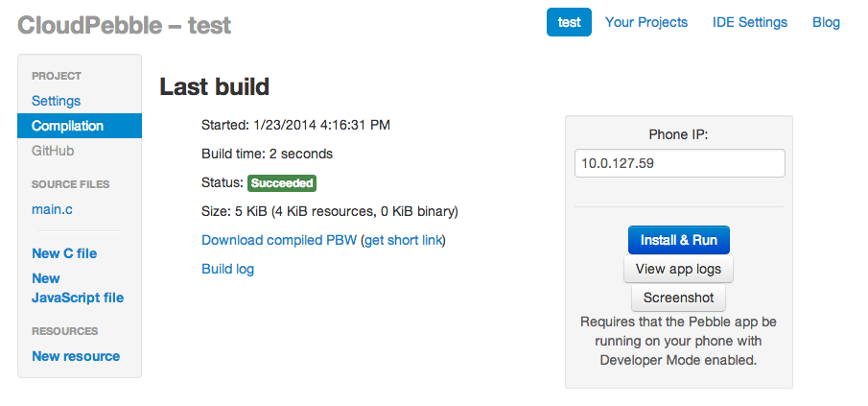Click the CloudPebble – test page title

click(x=125, y=25)
